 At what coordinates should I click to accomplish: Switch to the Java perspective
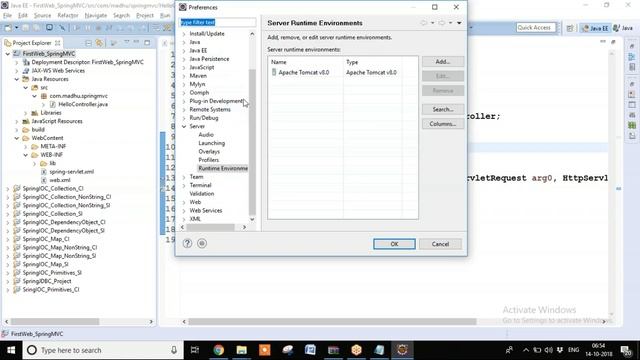[623, 28]
